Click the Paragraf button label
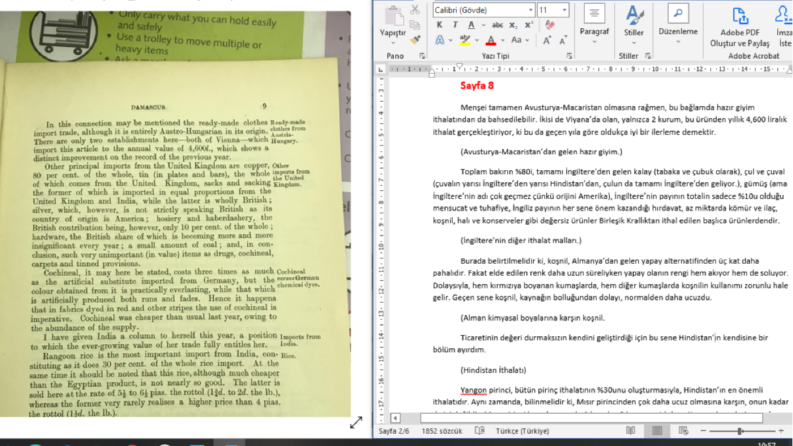Image resolution: width=793 pixels, height=446 pixels. (x=594, y=31)
